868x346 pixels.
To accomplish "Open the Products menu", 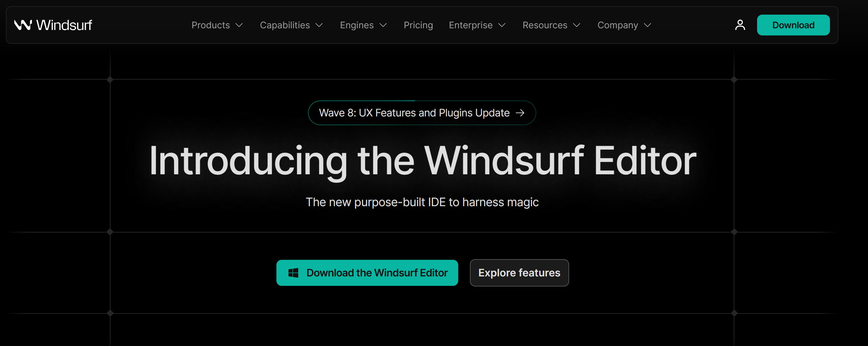I will click(x=217, y=25).
